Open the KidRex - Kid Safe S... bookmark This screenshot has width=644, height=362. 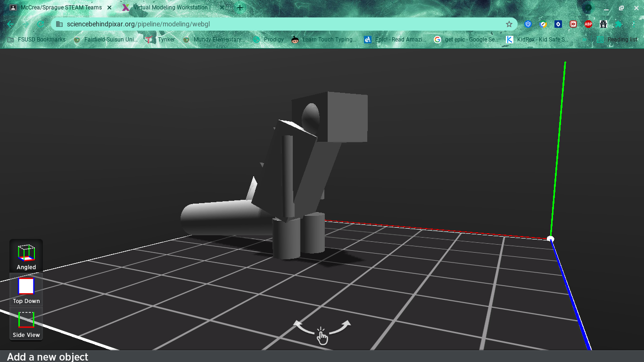click(537, 40)
